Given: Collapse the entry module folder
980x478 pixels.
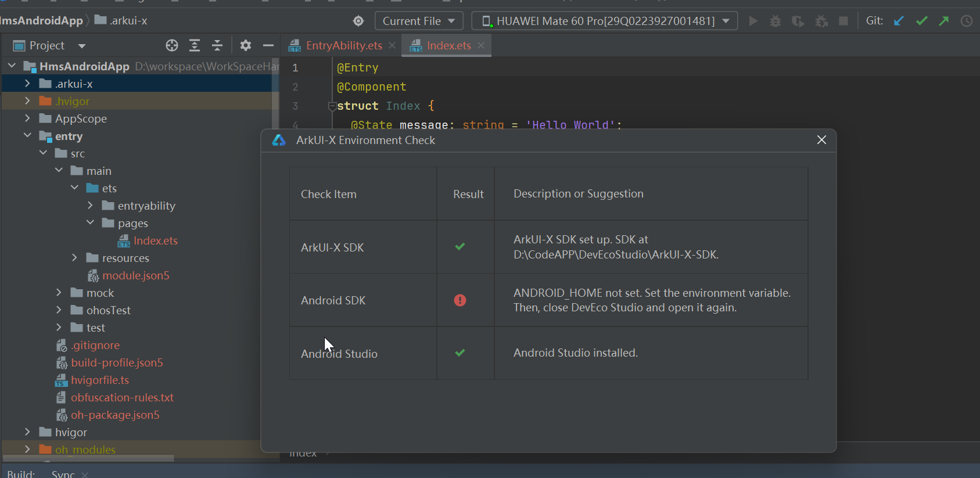Looking at the screenshot, I should pyautogui.click(x=27, y=136).
